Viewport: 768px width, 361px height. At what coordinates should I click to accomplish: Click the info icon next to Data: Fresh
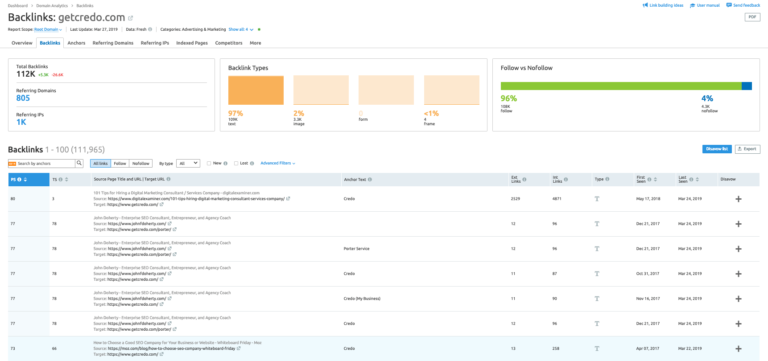[150, 29]
